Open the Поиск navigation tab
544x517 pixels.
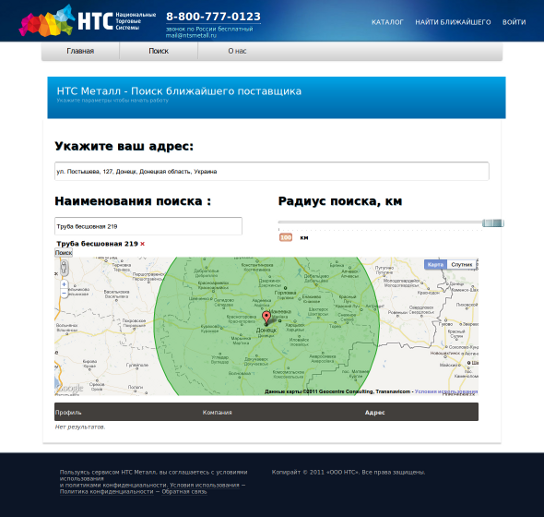159,51
